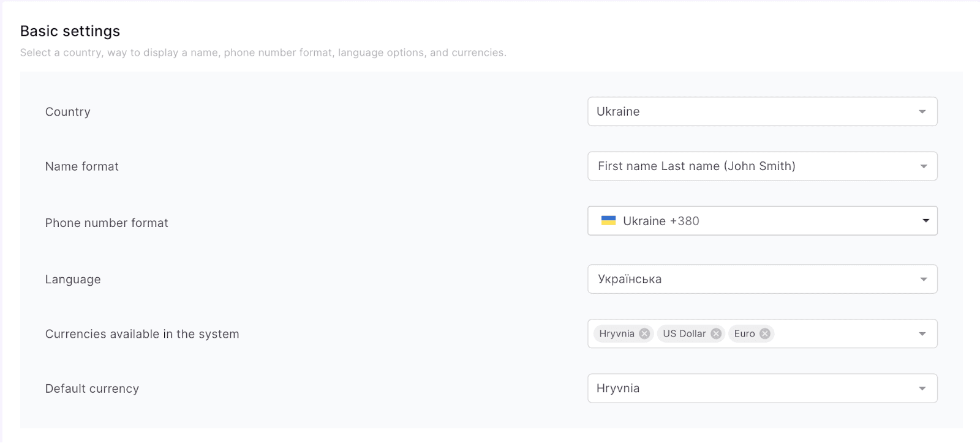Click the Hryvnia default currency field
980x443 pixels.
coord(735,389)
